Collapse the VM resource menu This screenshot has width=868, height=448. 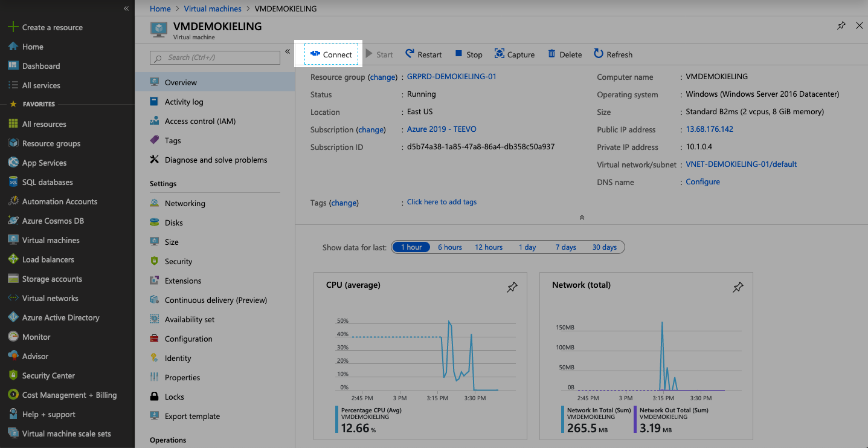[x=288, y=51]
